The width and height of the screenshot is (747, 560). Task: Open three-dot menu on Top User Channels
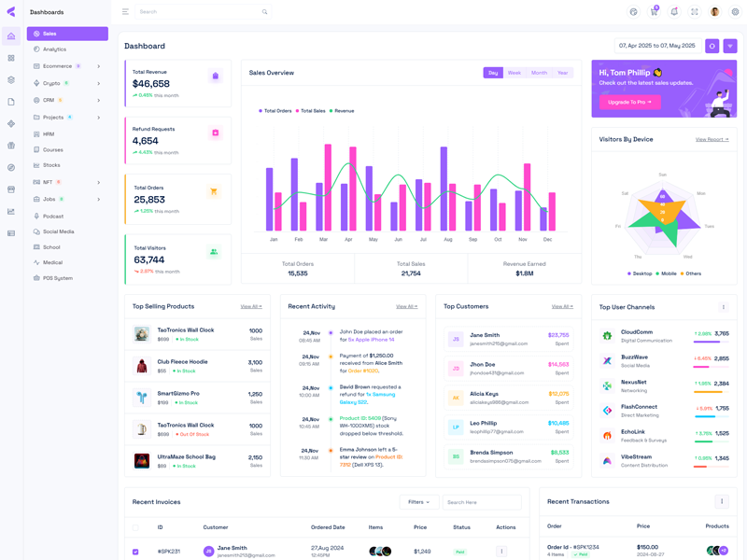[723, 307]
